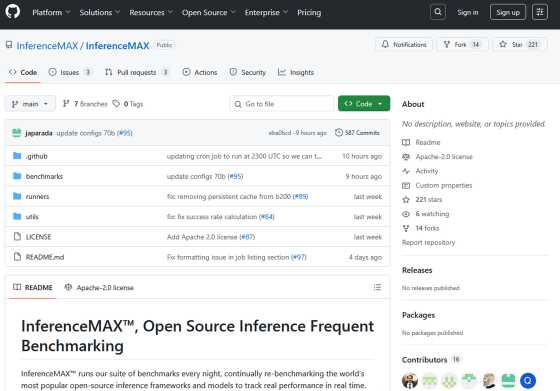This screenshot has width=560, height=391.
Task: Expand the Platform menu
Action: click(x=51, y=12)
